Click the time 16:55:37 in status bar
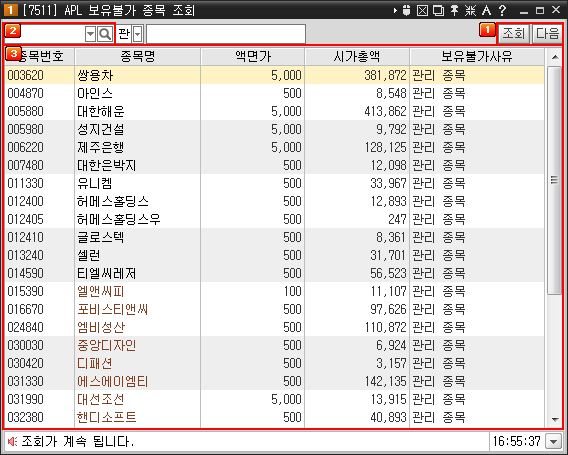 pos(517,441)
